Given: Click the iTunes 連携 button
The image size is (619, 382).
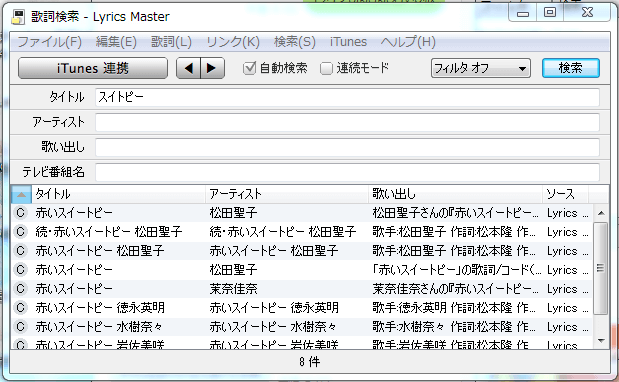Looking at the screenshot, I should pyautogui.click(x=93, y=68).
